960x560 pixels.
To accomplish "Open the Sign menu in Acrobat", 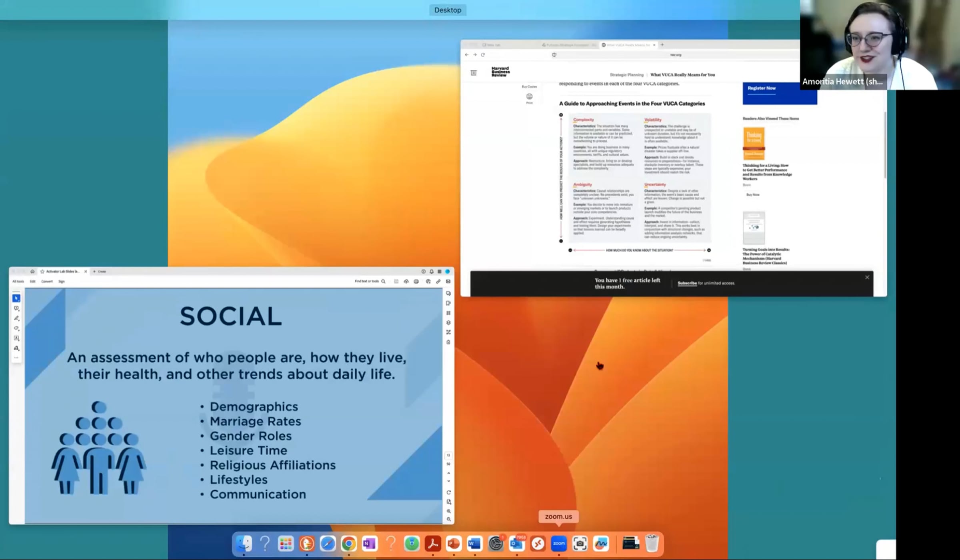I will pos(62,281).
